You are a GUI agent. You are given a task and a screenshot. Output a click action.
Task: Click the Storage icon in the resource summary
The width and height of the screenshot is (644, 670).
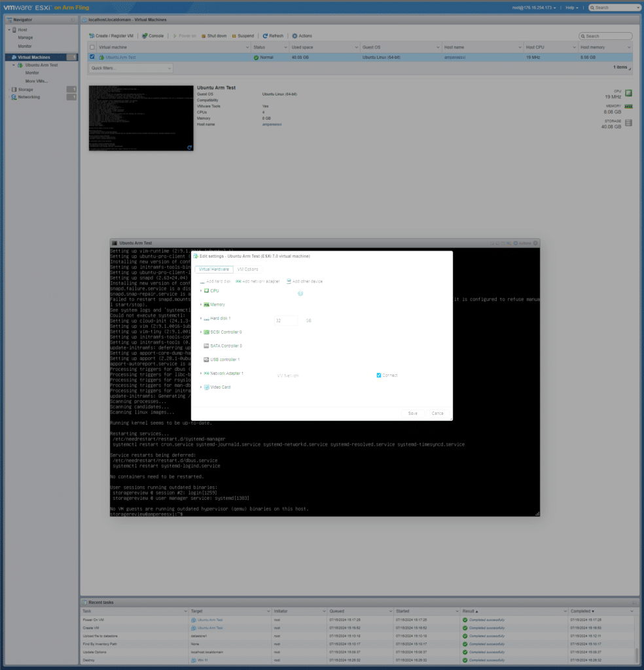tap(628, 123)
